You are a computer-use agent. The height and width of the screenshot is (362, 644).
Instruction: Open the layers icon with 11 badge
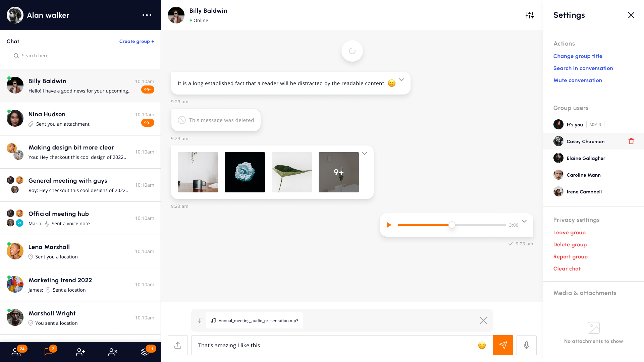145,352
